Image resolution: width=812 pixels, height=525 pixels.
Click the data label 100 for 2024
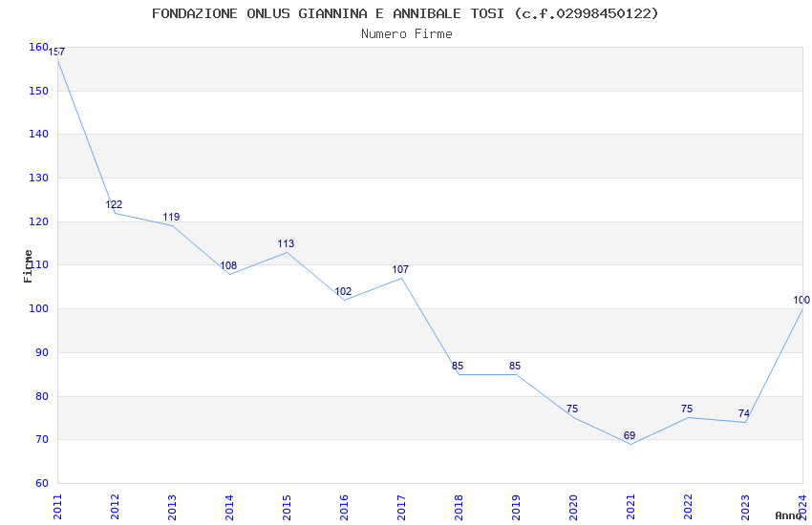tap(801, 300)
